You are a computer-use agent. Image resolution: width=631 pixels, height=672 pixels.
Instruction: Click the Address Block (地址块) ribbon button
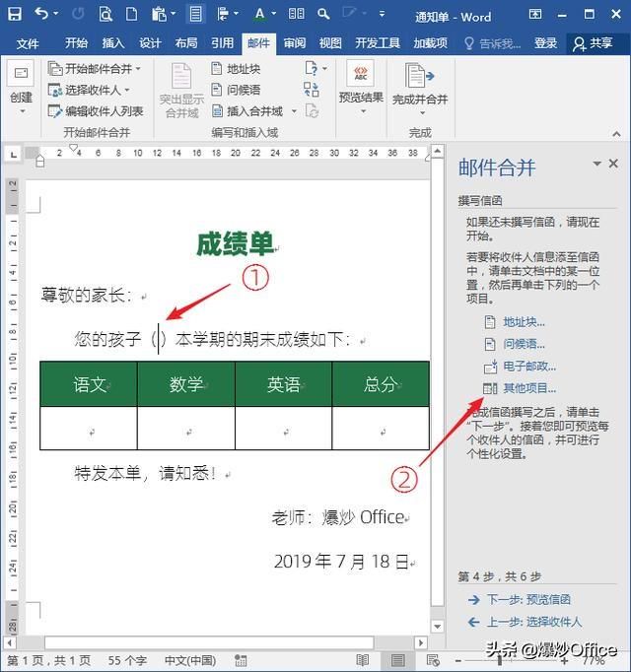point(236,69)
